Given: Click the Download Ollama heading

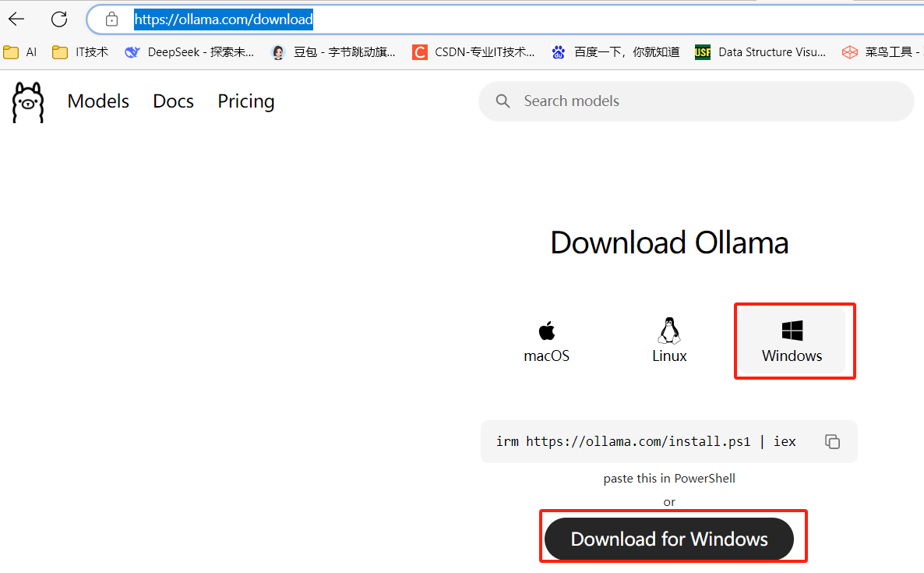Looking at the screenshot, I should point(668,243).
